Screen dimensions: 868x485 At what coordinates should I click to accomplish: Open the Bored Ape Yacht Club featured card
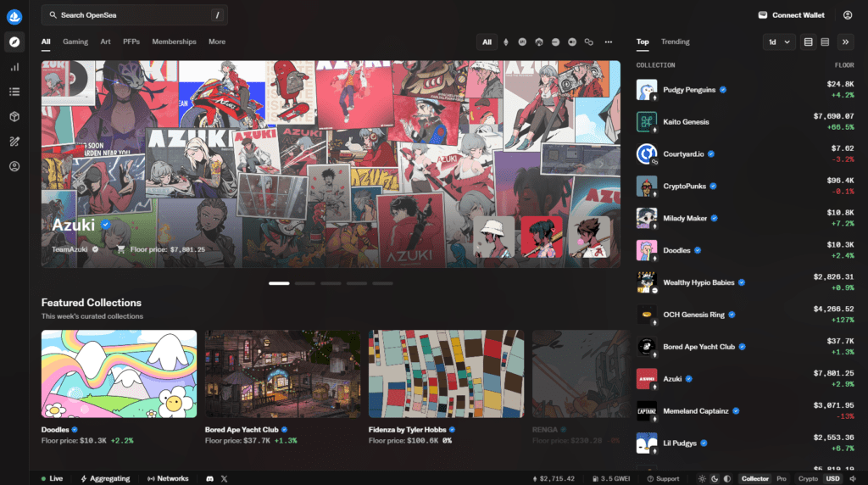282,387
